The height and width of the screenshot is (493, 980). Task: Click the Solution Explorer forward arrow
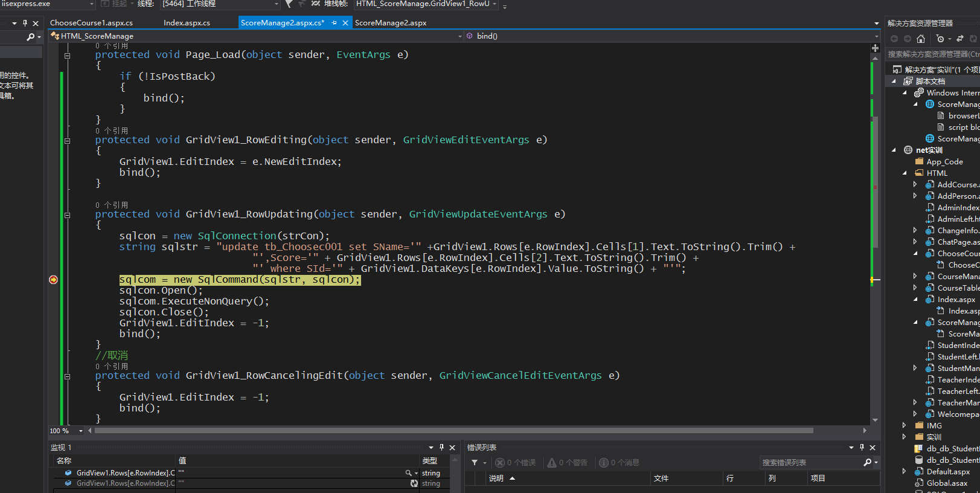tap(907, 39)
